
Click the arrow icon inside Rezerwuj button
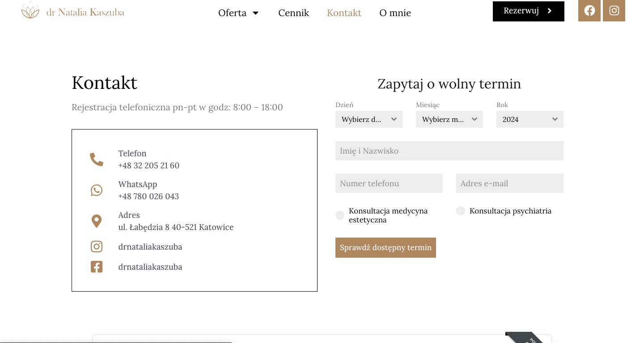pos(549,11)
